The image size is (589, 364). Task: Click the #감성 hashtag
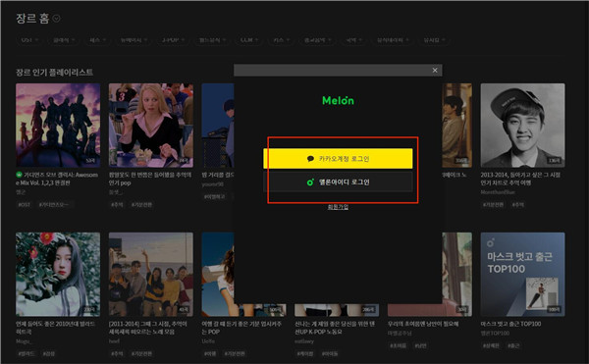(48, 353)
